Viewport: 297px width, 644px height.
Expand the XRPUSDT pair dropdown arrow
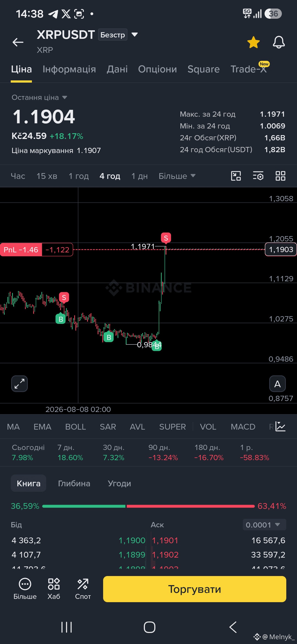(x=134, y=34)
